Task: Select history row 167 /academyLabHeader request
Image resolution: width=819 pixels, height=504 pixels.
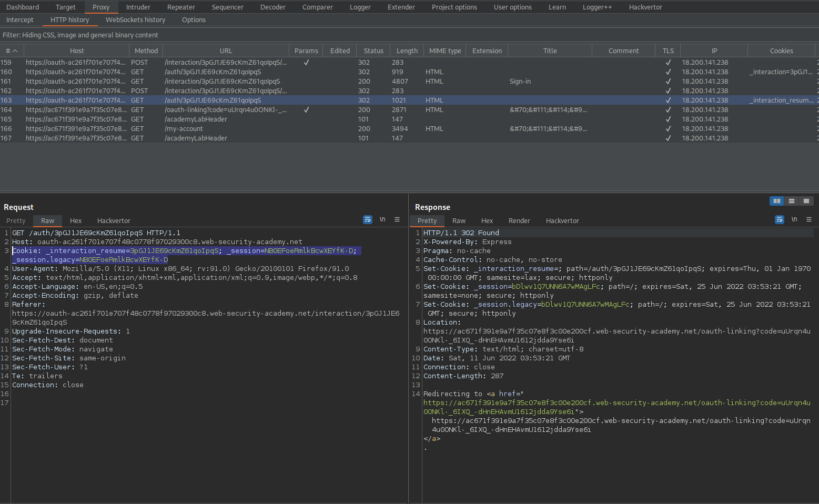Action: tap(409, 138)
